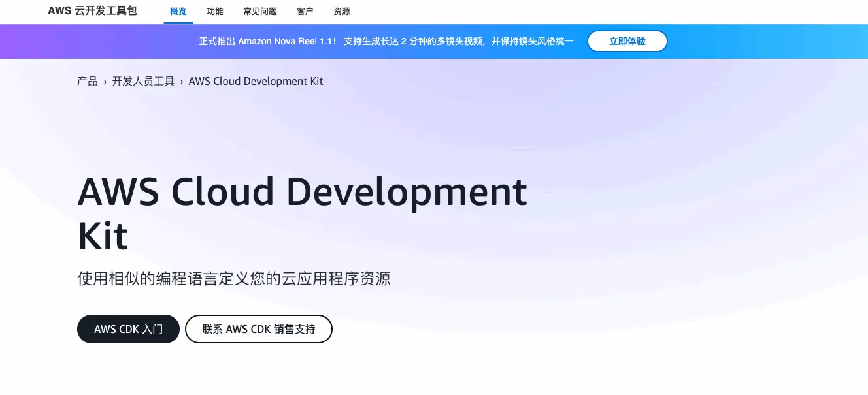This screenshot has height=395, width=868.
Task: Switch to the 功能 tab
Action: click(214, 11)
